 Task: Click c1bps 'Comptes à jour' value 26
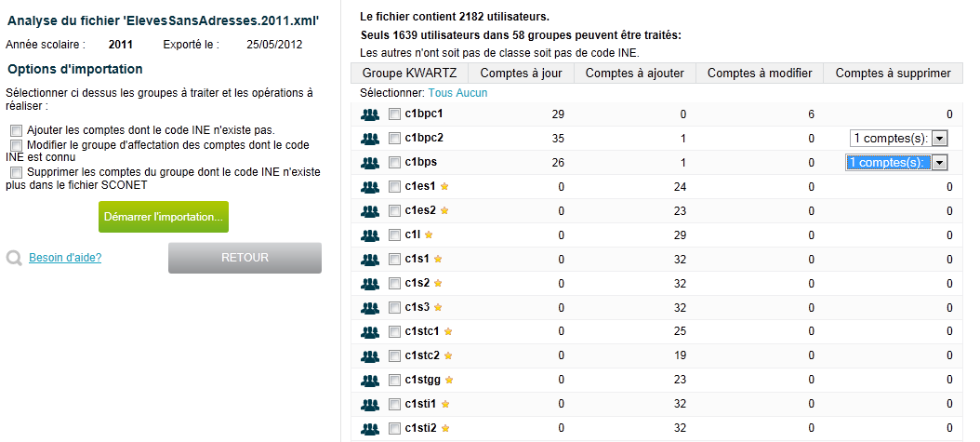tap(558, 163)
